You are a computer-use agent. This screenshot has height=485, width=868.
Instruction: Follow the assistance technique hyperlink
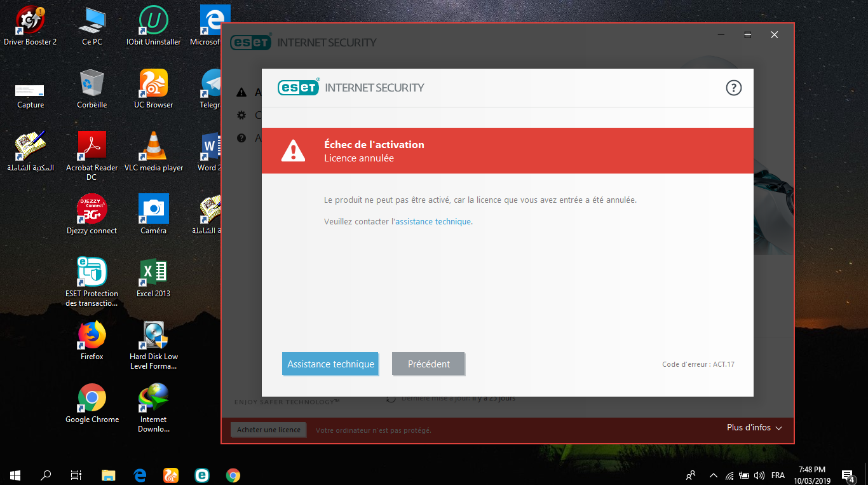coord(433,222)
